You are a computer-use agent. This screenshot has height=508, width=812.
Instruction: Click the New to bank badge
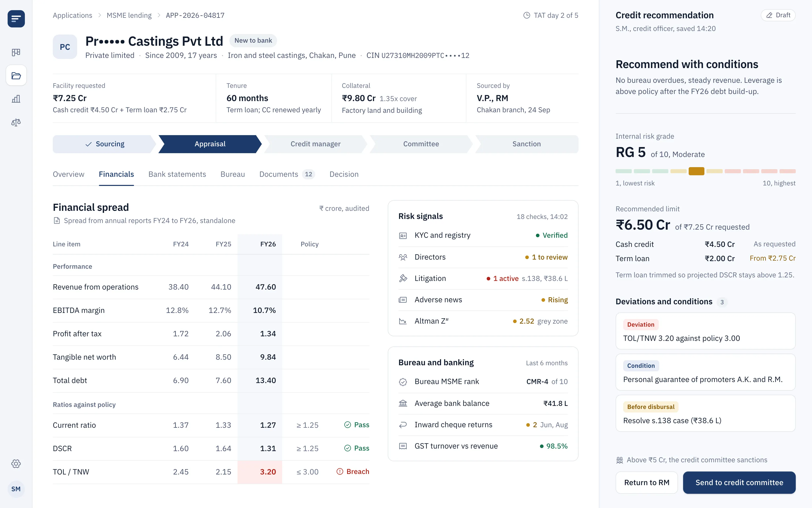(x=253, y=41)
